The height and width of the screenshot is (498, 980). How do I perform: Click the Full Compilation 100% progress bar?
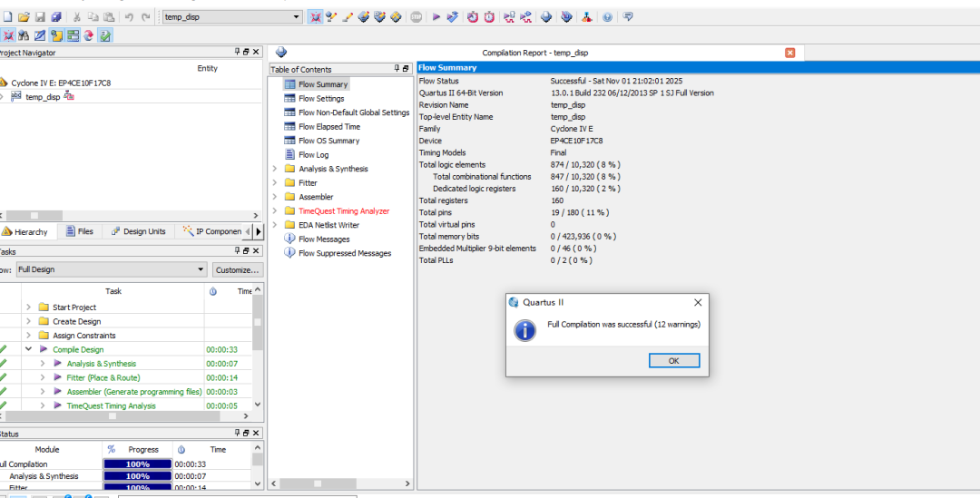[x=137, y=464]
